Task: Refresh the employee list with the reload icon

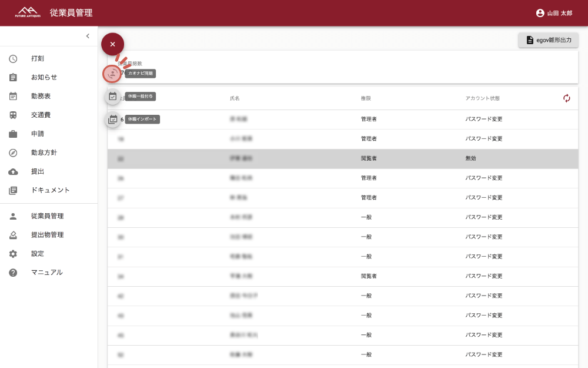Action: [566, 98]
